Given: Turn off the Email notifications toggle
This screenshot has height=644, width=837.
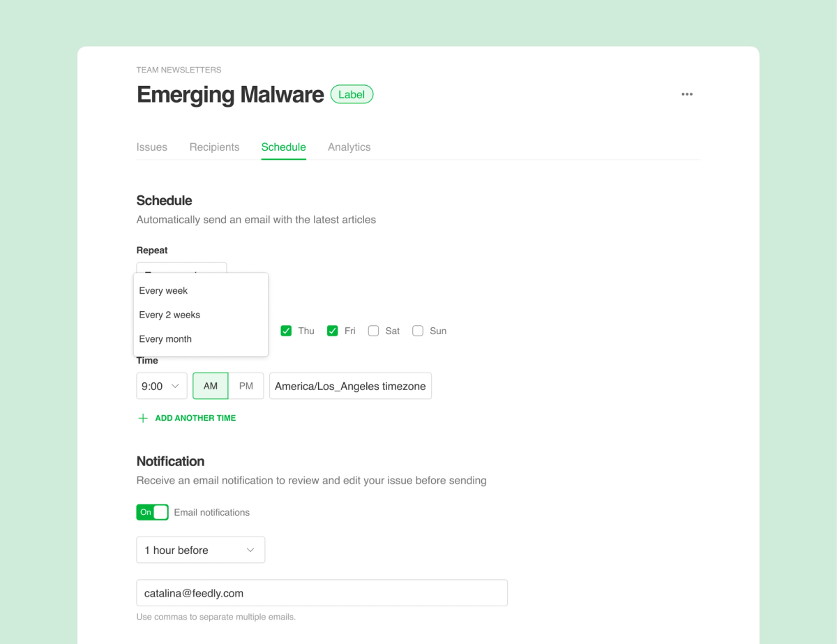Looking at the screenshot, I should click(152, 511).
